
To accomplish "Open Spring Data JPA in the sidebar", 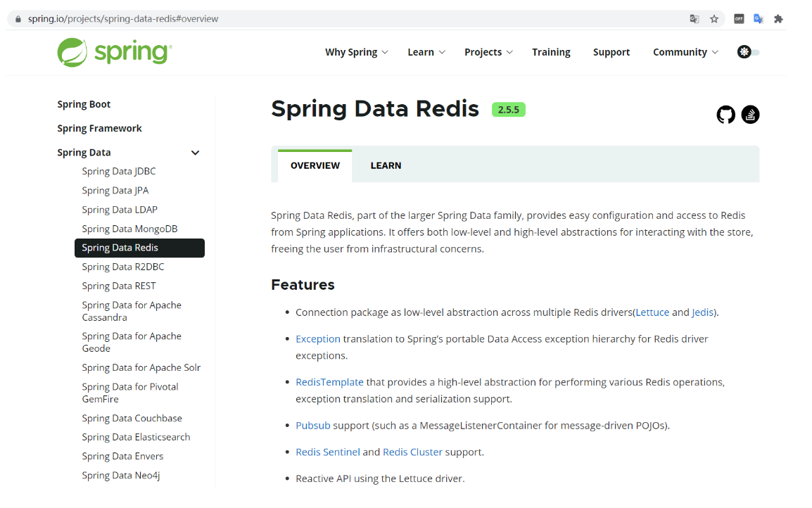I will tap(115, 191).
